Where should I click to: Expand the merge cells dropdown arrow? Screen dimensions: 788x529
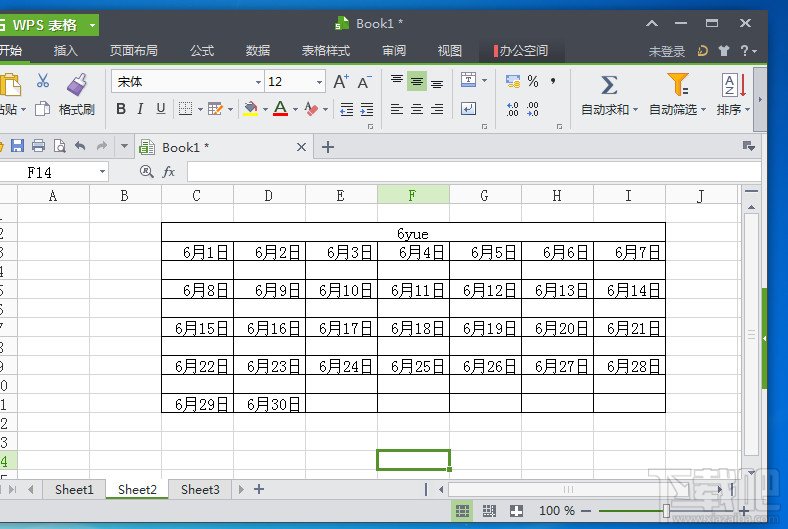pyautogui.click(x=484, y=80)
